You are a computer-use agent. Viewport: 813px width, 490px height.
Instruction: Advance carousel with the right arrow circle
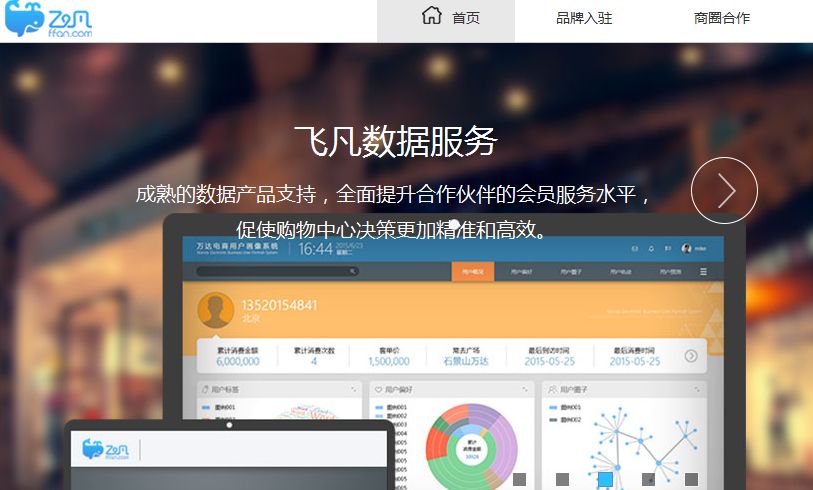pos(724,190)
